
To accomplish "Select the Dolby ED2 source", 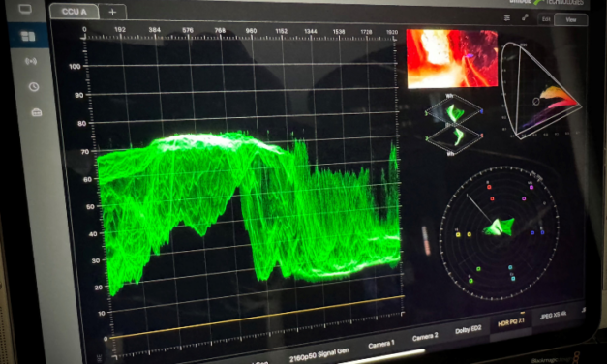I will [x=468, y=329].
